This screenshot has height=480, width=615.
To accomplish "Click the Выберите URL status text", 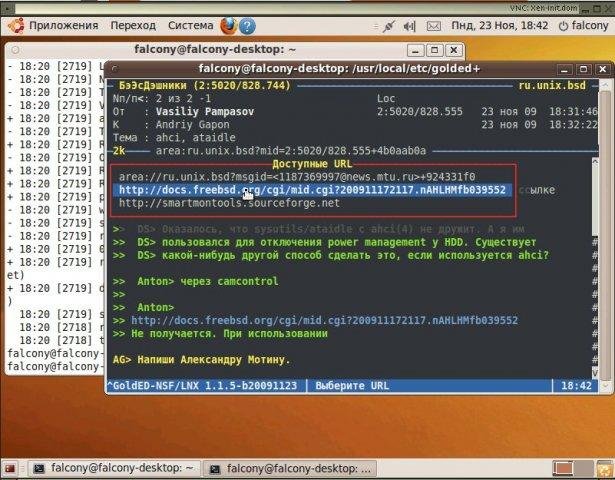I will pos(352,385).
